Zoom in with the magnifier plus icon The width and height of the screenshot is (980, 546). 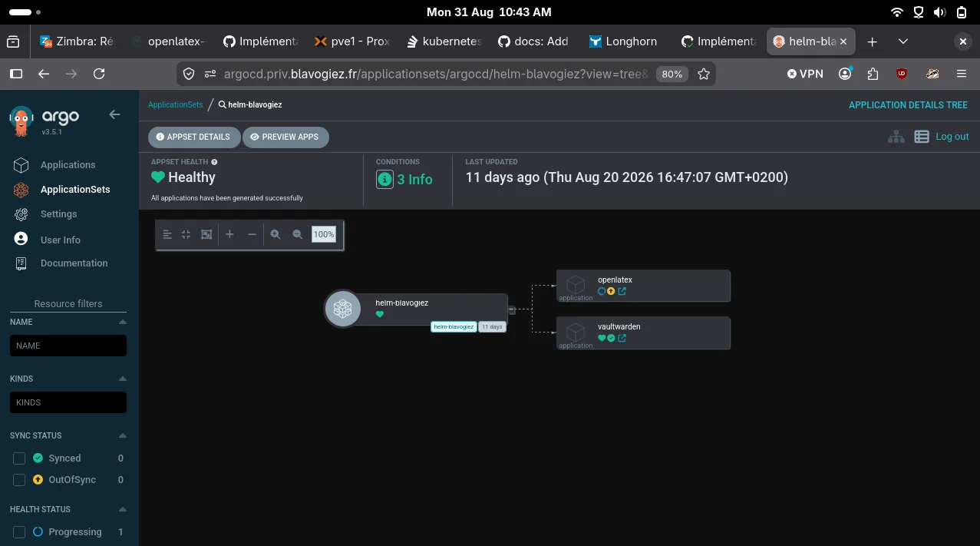tap(276, 234)
